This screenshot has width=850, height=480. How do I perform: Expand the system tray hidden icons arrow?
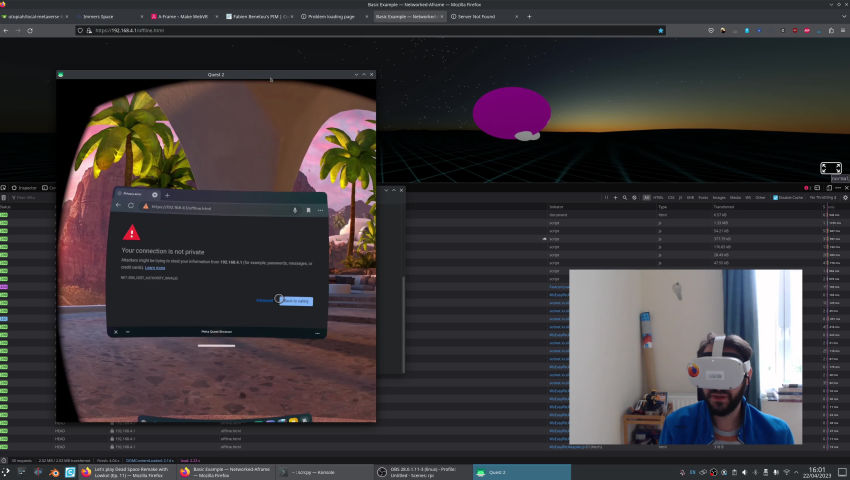797,472
